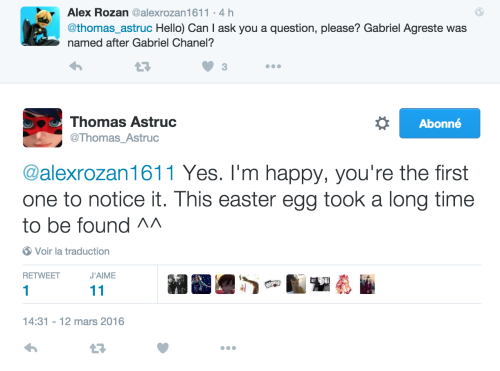Viewport: 500px width, 371px height.
Task: Toggle the Abonné follow button
Action: click(440, 123)
